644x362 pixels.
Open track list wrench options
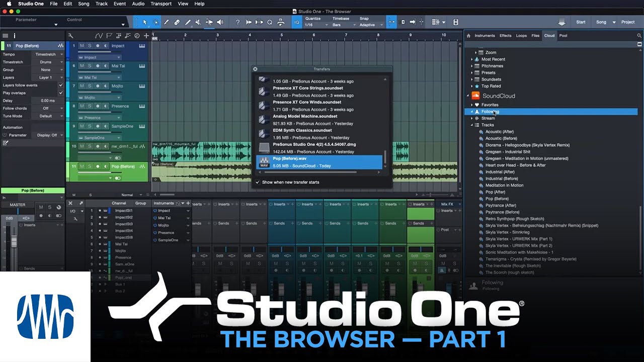coord(70,36)
